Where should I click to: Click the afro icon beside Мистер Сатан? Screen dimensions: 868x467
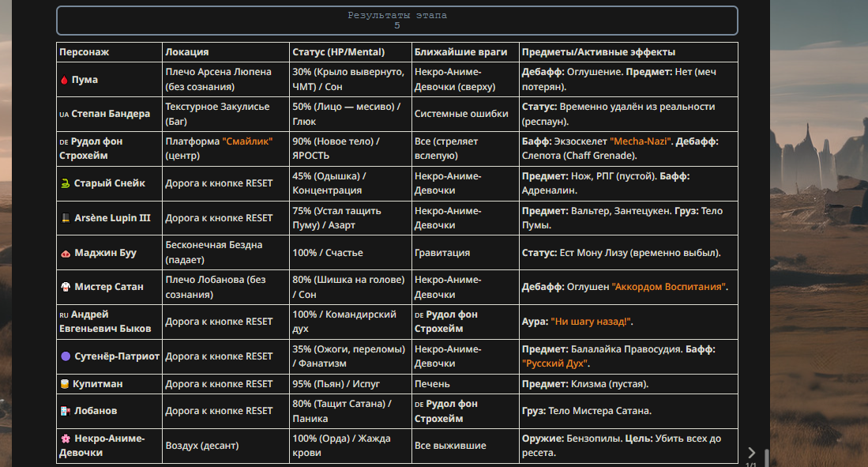tap(65, 287)
